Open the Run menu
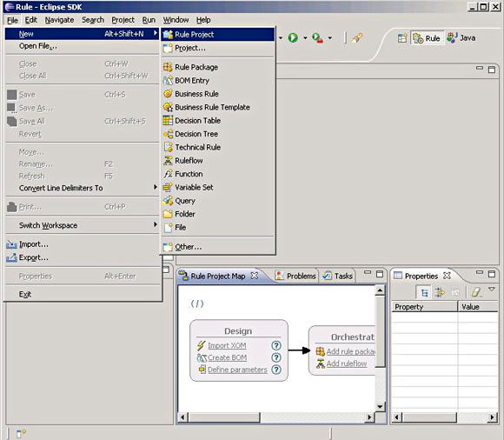The height and width of the screenshot is (440, 504). tap(149, 20)
